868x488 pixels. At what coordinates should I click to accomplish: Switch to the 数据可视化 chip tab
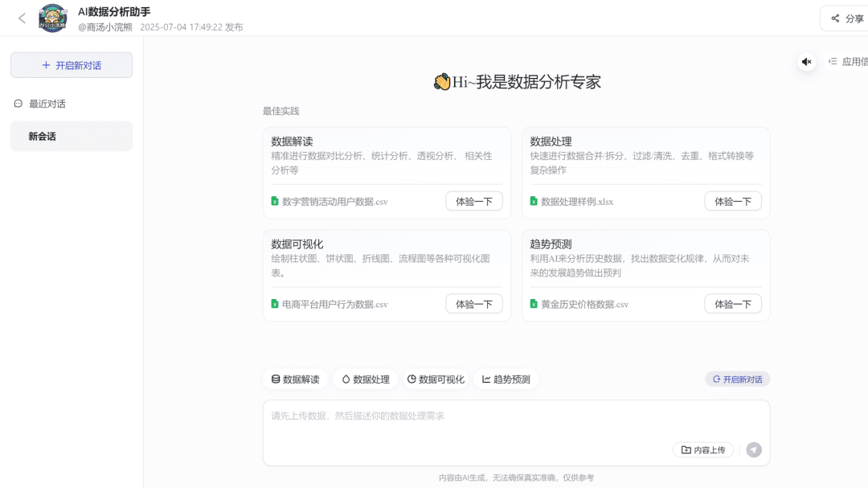[436, 379]
